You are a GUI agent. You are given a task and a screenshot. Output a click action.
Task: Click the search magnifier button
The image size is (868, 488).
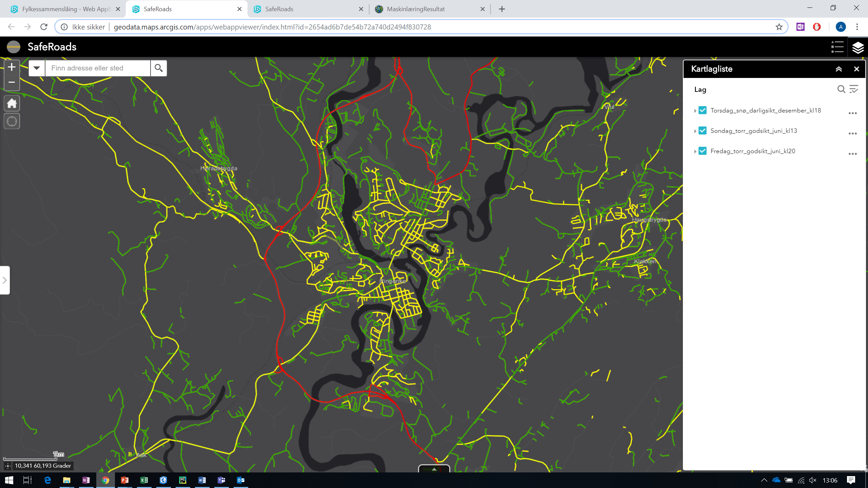pos(159,68)
